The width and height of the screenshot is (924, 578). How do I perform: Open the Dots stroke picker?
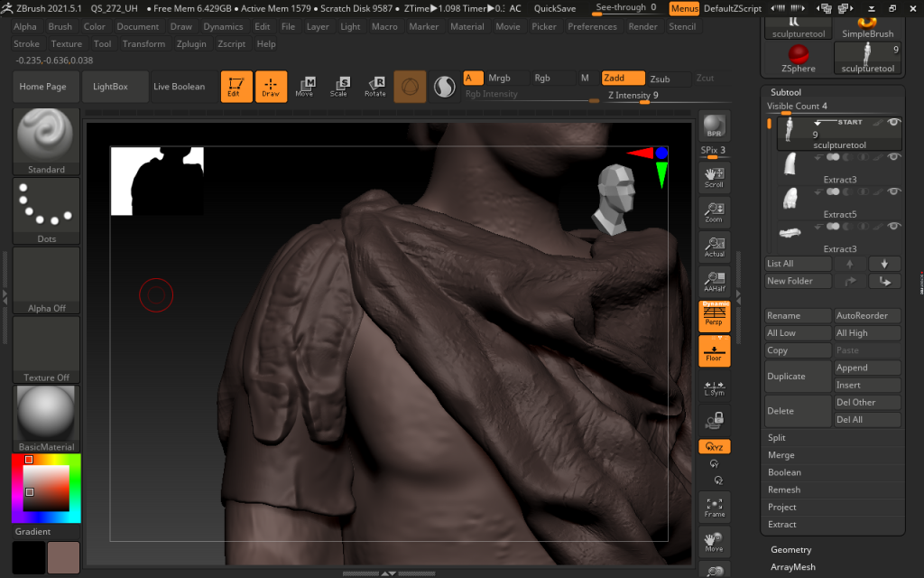click(x=46, y=210)
